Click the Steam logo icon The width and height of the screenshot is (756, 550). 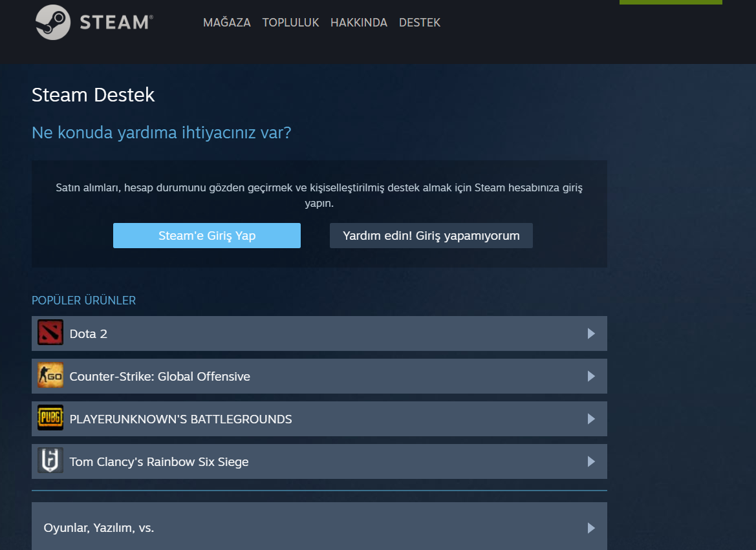53,22
